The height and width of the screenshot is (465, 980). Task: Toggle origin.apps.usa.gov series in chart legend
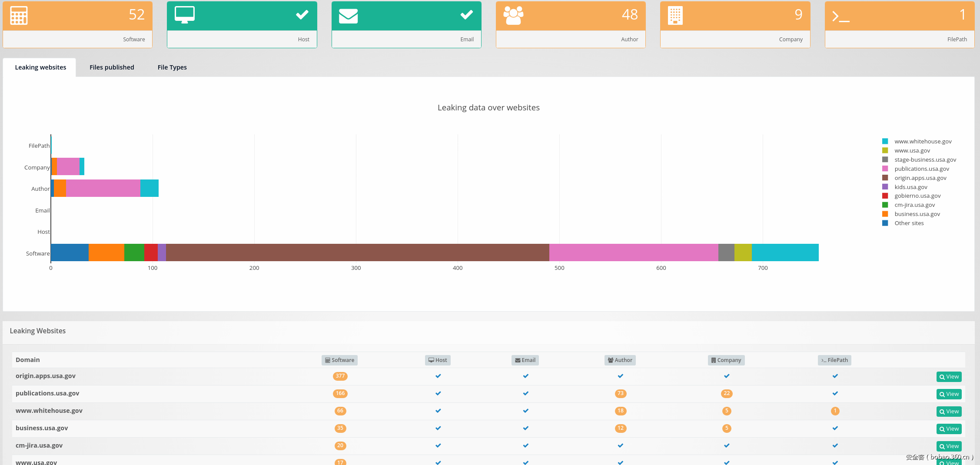[920, 178]
